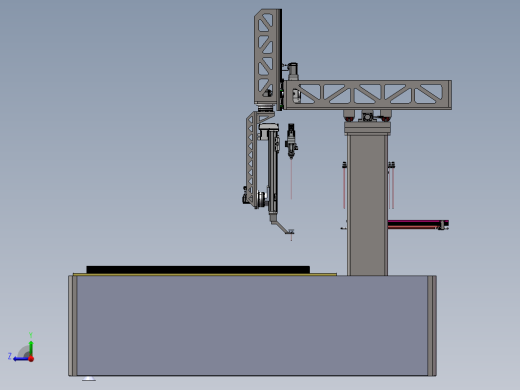
Task: Select the right corner post of the base
Action: (432, 326)
